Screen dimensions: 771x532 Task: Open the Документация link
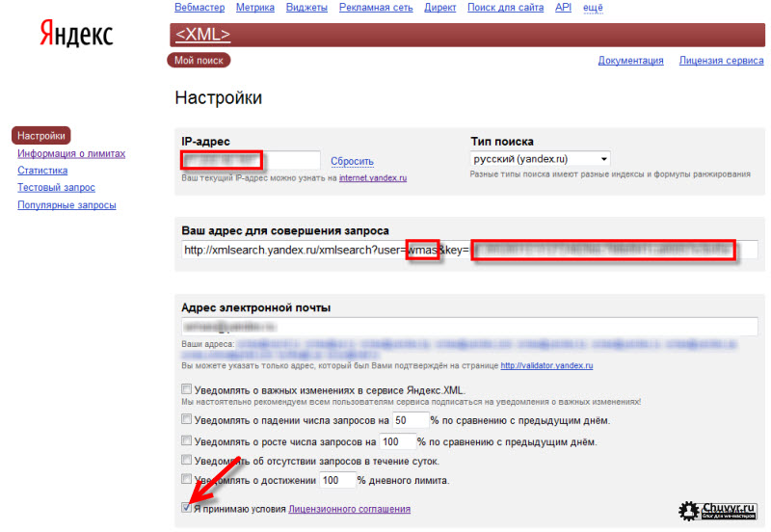630,60
